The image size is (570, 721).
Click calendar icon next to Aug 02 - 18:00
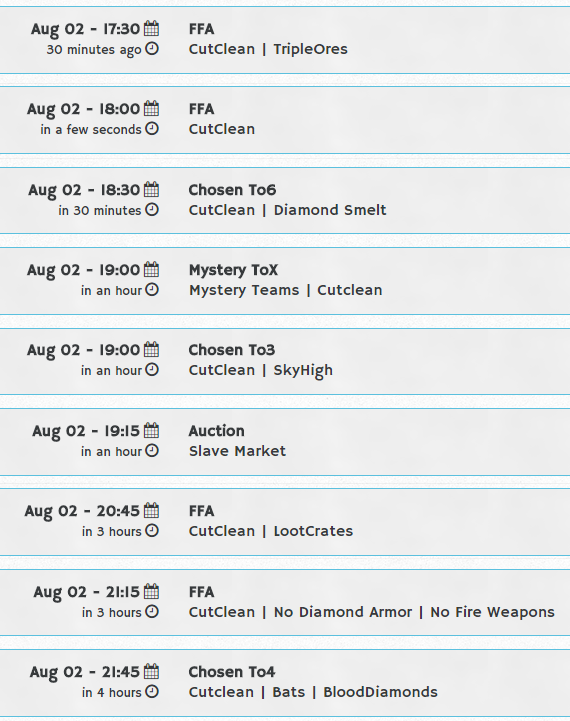click(x=151, y=108)
